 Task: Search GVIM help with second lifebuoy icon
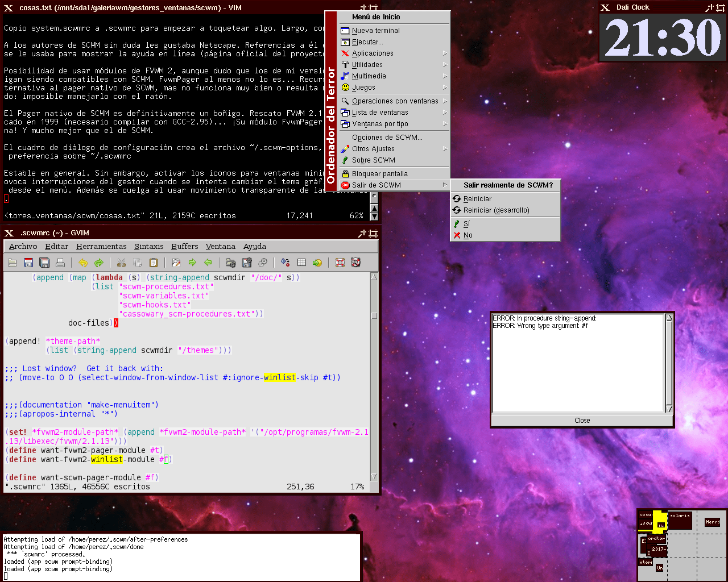pyautogui.click(x=356, y=263)
